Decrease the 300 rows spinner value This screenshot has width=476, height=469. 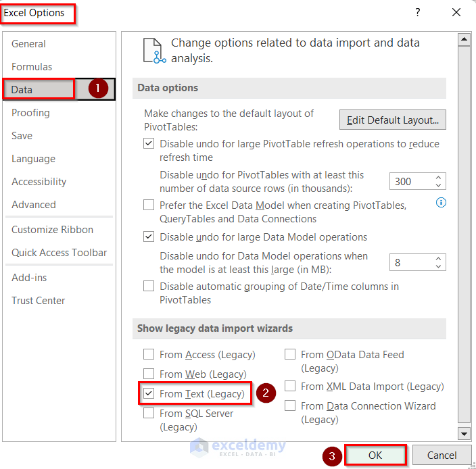(x=438, y=185)
